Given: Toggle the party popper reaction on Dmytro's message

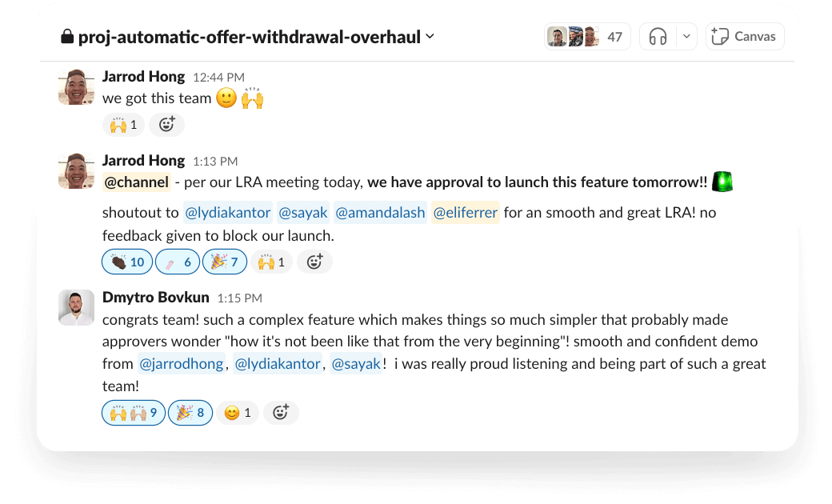Looking at the screenshot, I should pyautogui.click(x=190, y=412).
